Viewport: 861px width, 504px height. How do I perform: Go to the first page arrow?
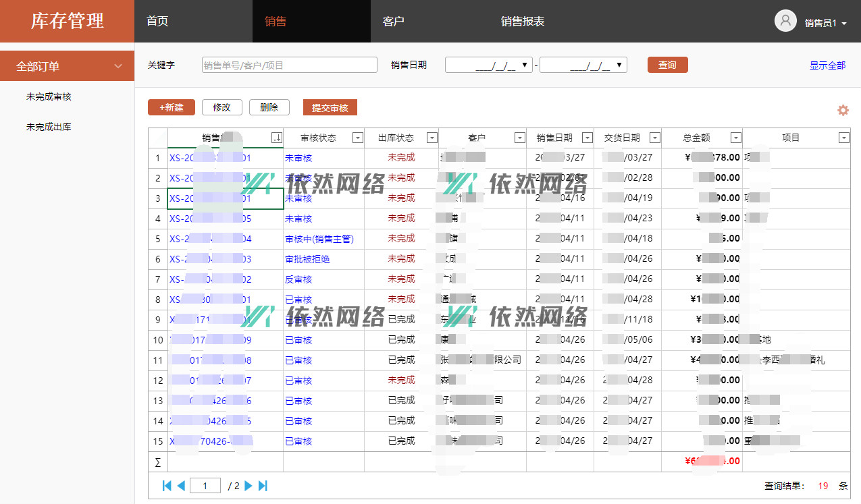click(x=167, y=486)
